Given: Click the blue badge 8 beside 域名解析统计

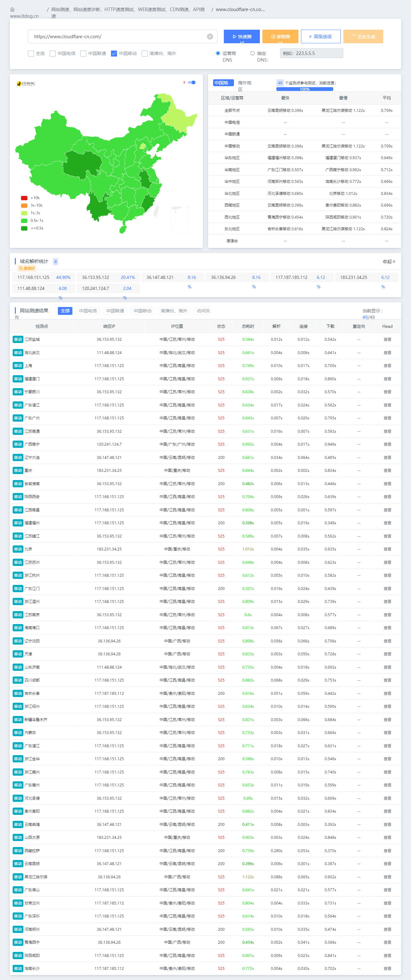Looking at the screenshot, I should 56,262.
